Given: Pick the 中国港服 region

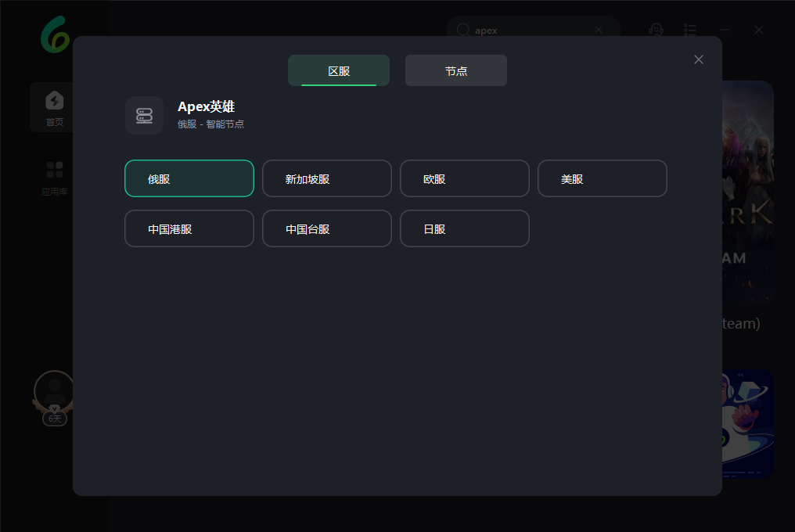Looking at the screenshot, I should click(x=189, y=228).
